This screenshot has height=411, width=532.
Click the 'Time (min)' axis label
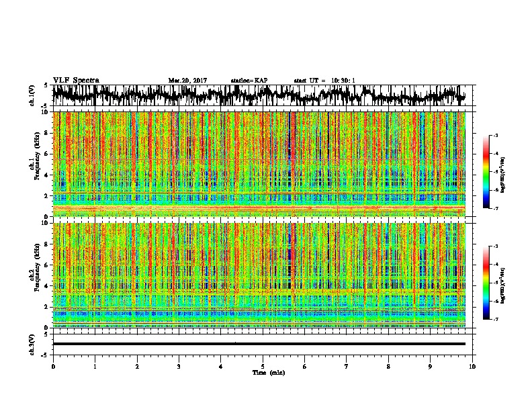point(269,373)
